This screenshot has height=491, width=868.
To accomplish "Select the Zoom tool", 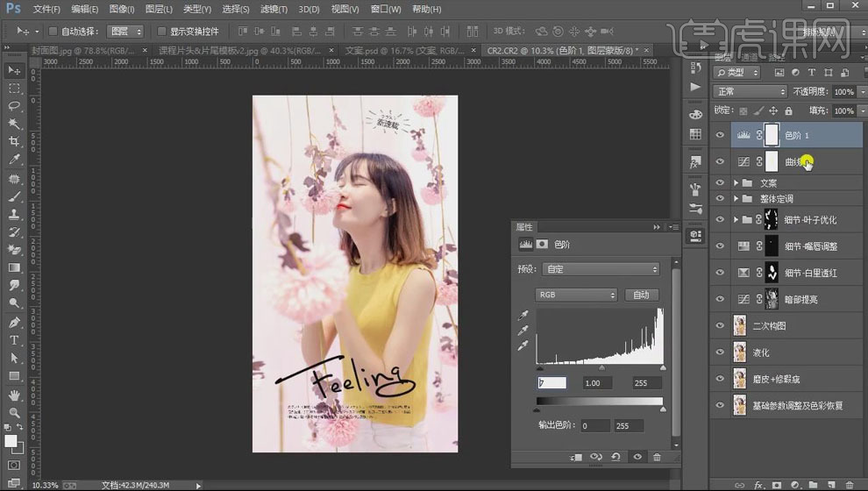I will pyautogui.click(x=14, y=412).
